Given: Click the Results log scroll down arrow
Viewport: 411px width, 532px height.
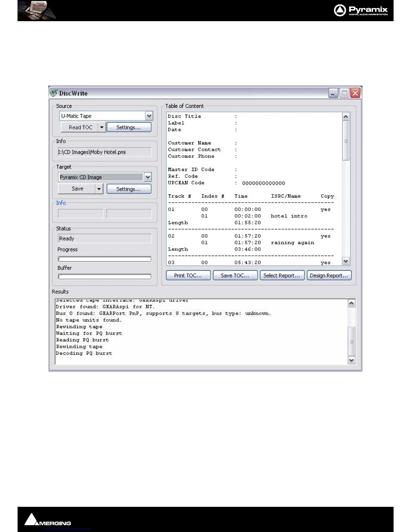Looking at the screenshot, I should [x=351, y=360].
